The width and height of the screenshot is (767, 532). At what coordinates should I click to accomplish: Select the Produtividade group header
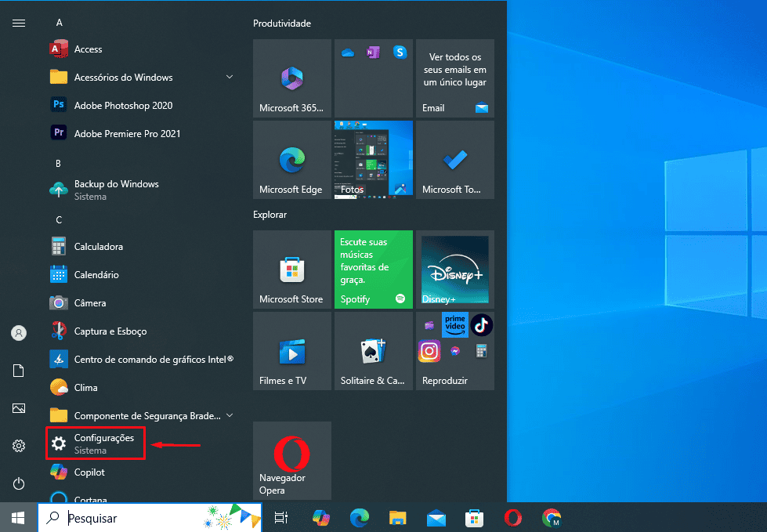(282, 23)
